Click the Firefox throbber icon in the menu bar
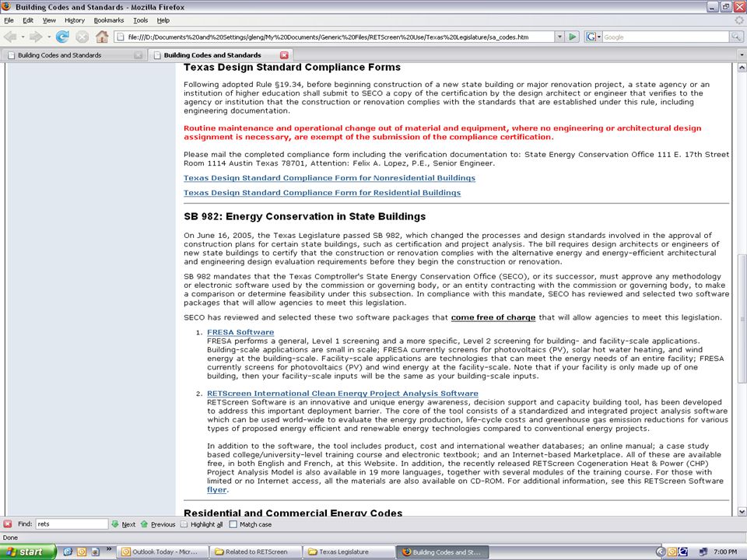 (739, 20)
